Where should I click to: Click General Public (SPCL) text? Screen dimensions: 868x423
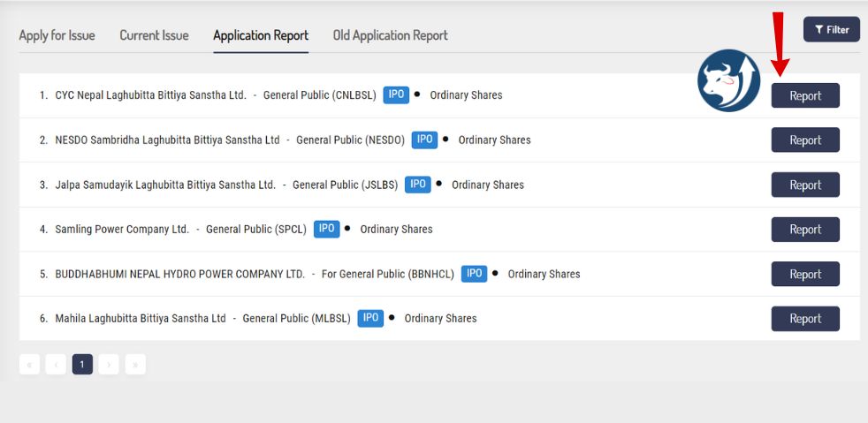point(256,229)
